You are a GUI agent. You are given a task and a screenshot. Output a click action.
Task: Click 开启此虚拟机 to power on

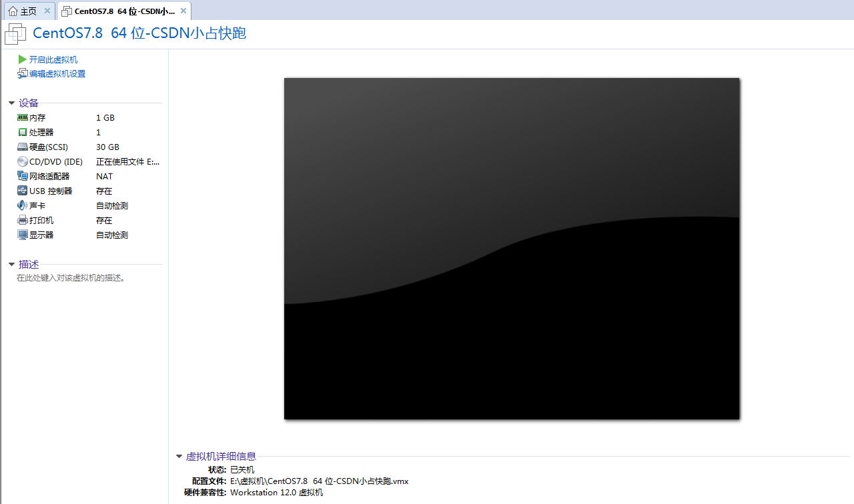53,59
